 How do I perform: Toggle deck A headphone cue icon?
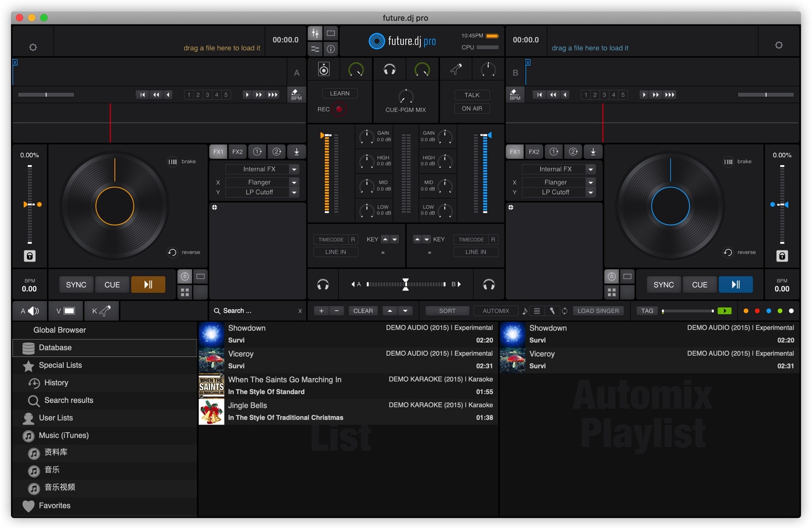[323, 284]
